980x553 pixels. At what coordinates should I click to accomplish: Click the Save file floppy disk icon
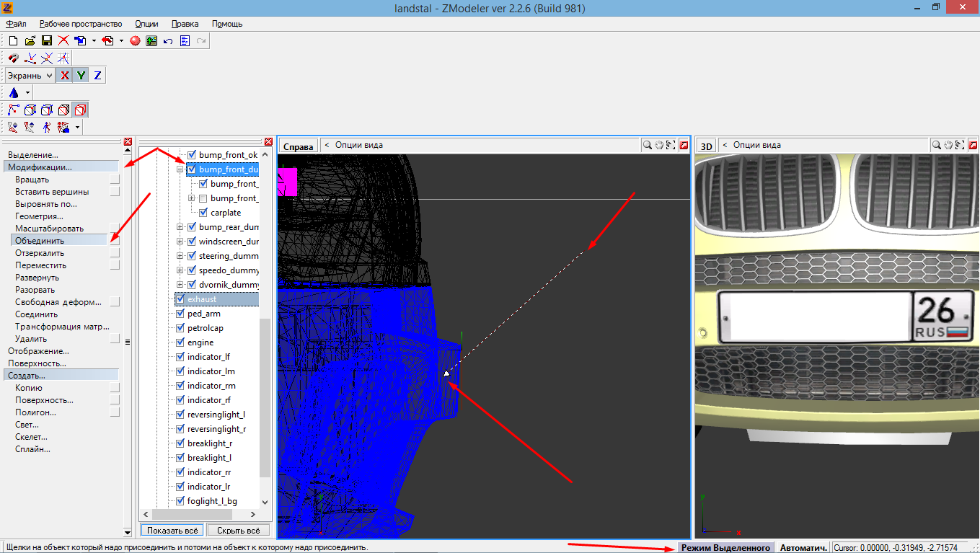(46, 41)
